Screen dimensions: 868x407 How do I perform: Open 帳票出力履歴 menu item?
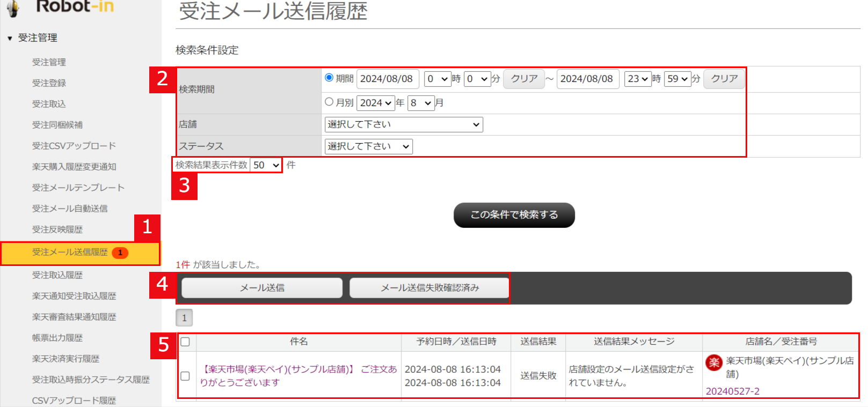57,338
